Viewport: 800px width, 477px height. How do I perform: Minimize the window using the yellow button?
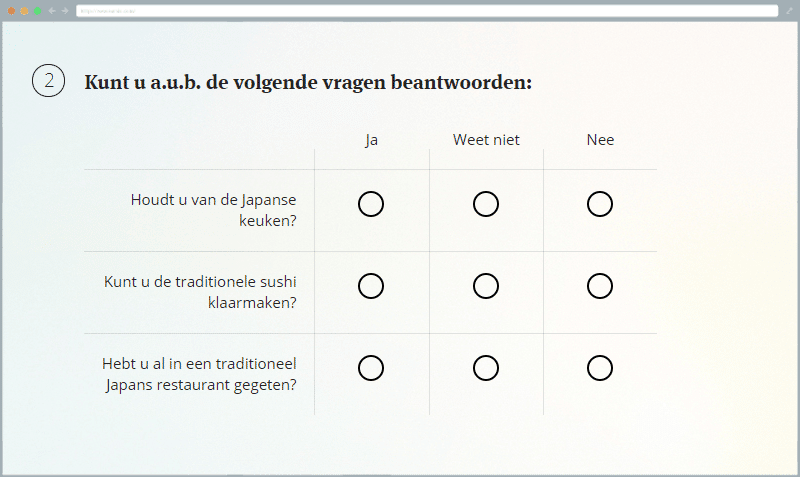24,11
